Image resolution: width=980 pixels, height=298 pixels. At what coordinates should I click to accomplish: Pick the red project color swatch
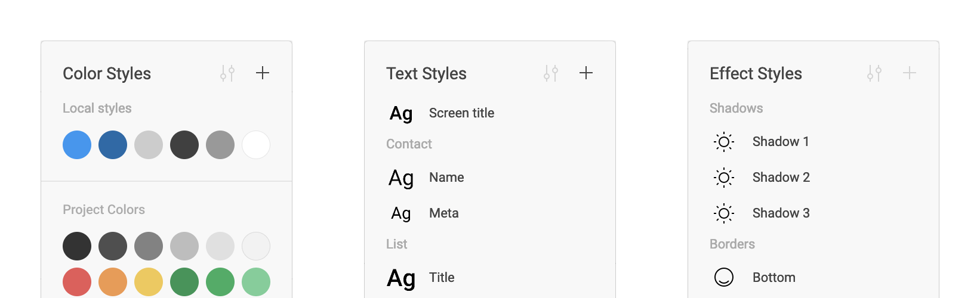coord(77,282)
